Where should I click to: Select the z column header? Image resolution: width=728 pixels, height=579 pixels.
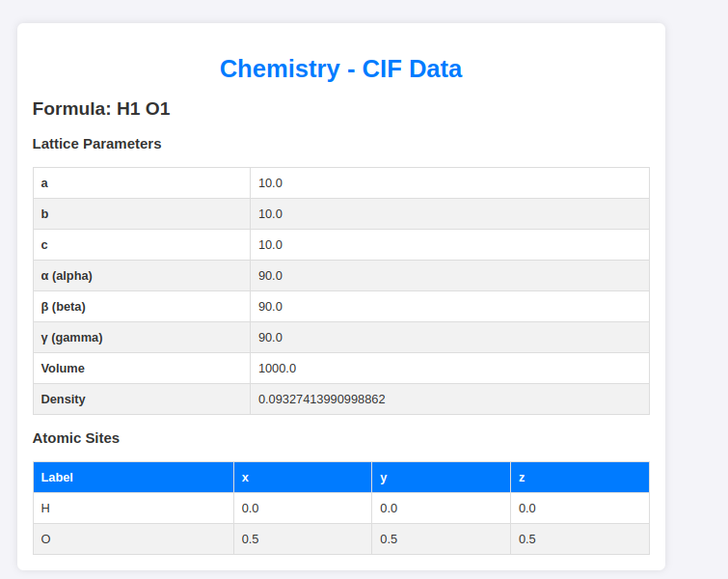click(x=580, y=478)
